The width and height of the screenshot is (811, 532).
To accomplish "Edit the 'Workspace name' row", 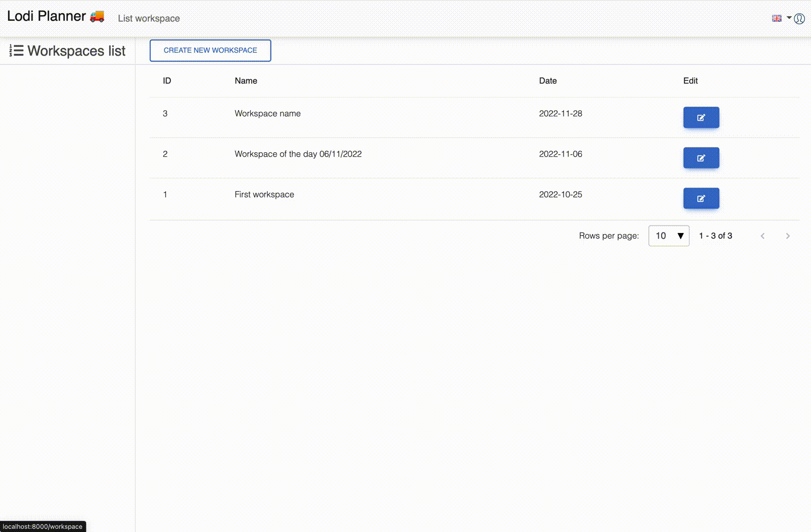I will tap(701, 117).
